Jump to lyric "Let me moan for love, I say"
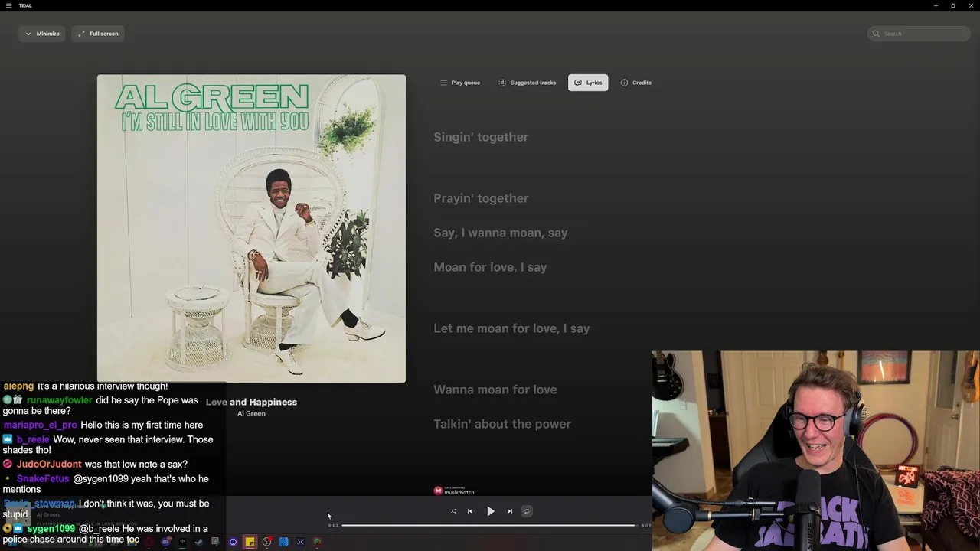This screenshot has height=551, width=980. [x=511, y=328]
